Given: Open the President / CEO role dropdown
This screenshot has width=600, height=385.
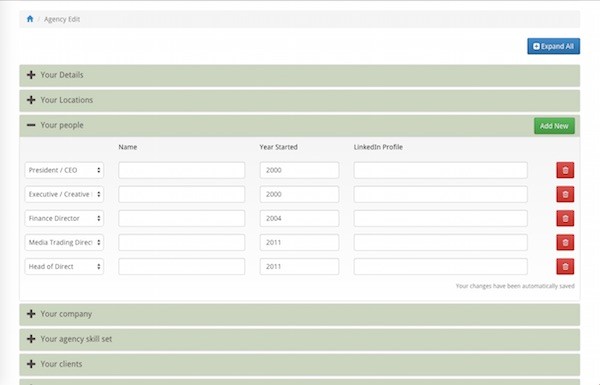Looking at the screenshot, I should tap(64, 170).
